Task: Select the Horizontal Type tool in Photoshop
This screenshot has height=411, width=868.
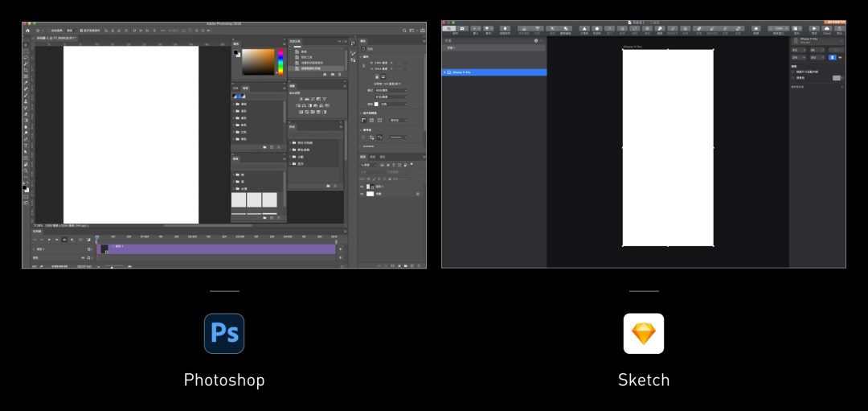Action: [x=26, y=146]
